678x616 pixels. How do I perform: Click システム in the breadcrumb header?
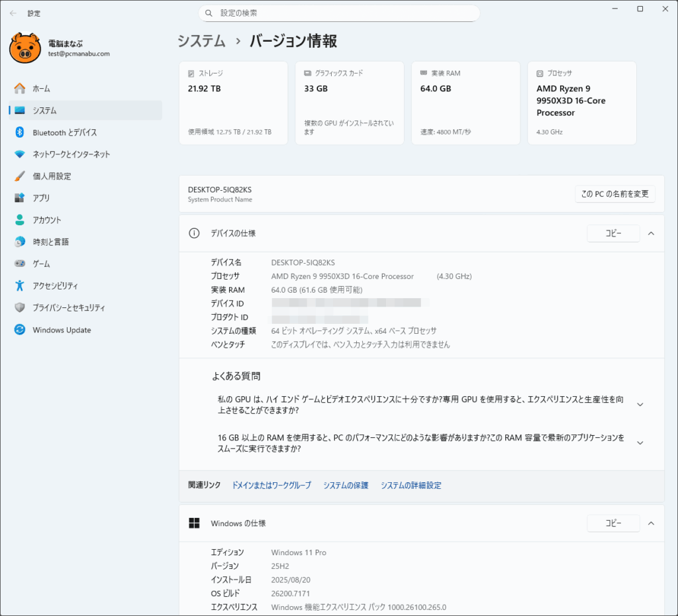point(201,41)
